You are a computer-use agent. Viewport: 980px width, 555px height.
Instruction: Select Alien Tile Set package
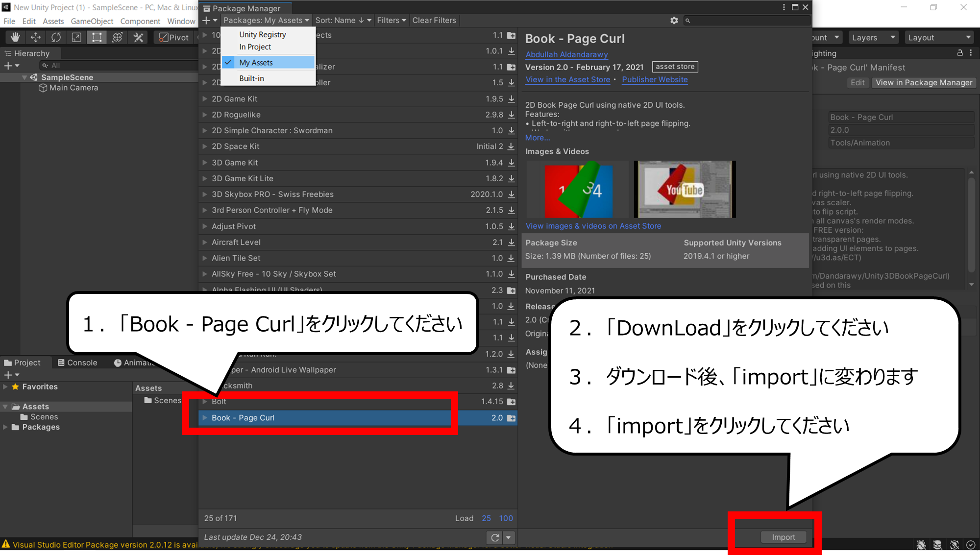358,258
